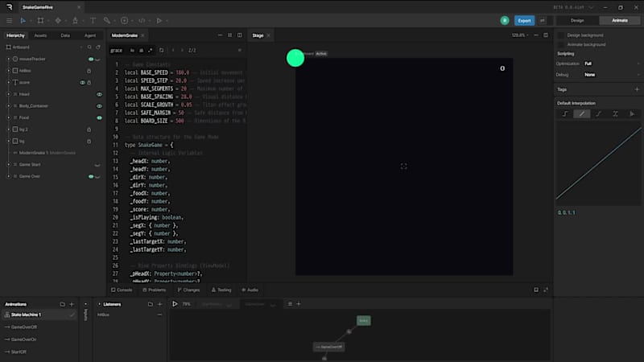The width and height of the screenshot is (644, 362).
Task: Select the Linear interpolation icon
Action: coord(581,114)
